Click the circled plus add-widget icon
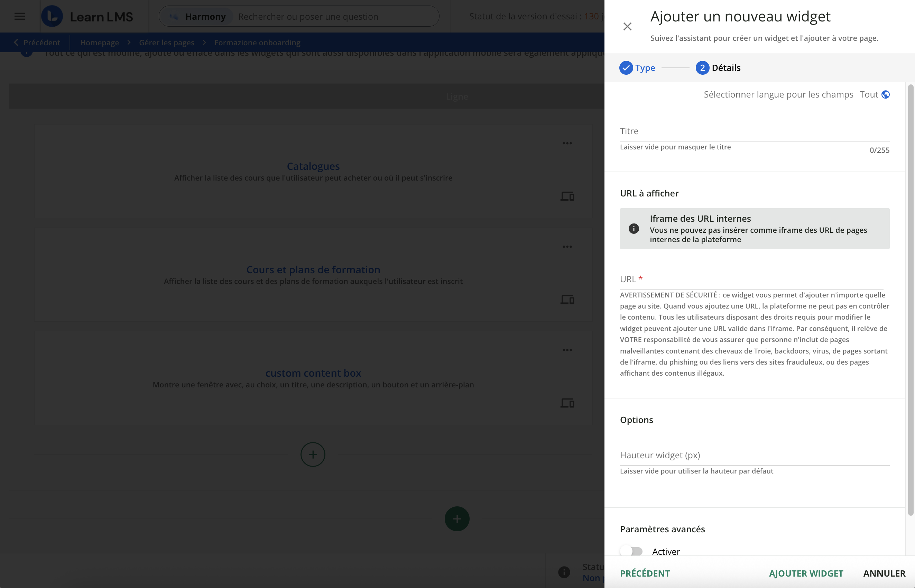 click(313, 454)
